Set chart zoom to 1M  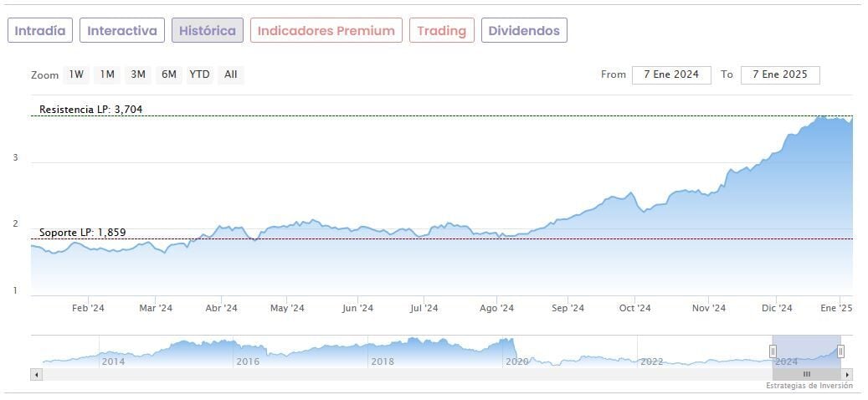point(107,74)
